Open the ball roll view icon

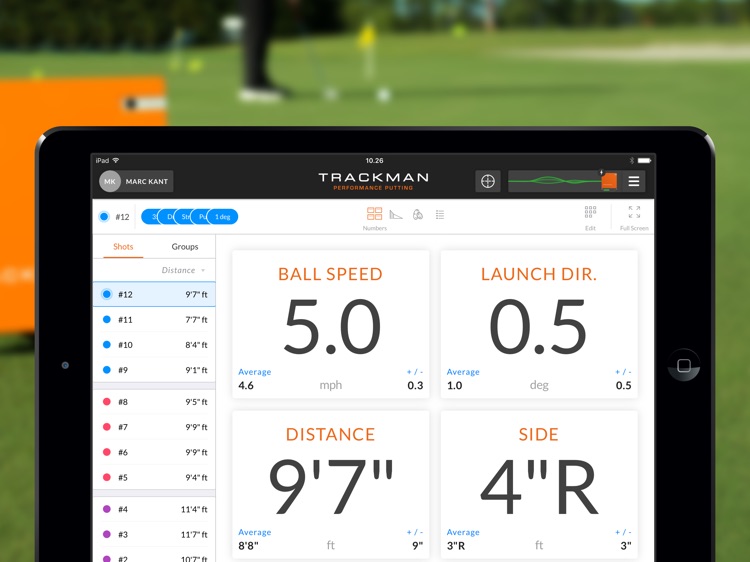click(x=418, y=214)
